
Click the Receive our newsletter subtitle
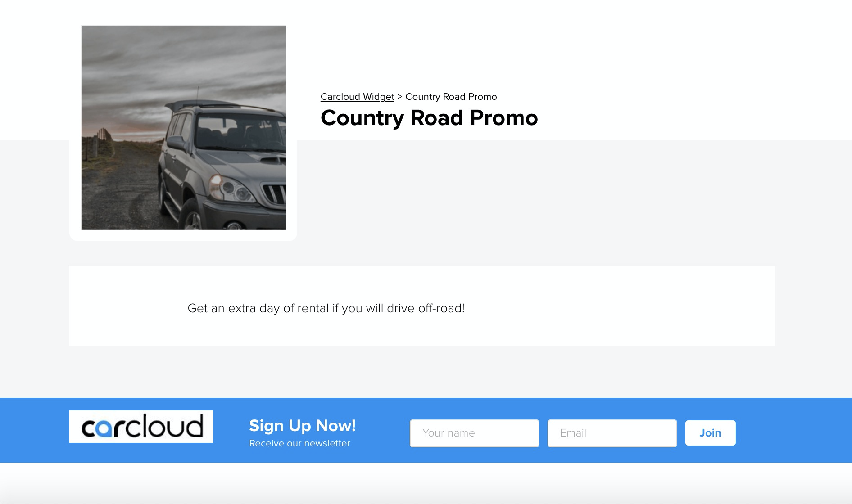299,443
